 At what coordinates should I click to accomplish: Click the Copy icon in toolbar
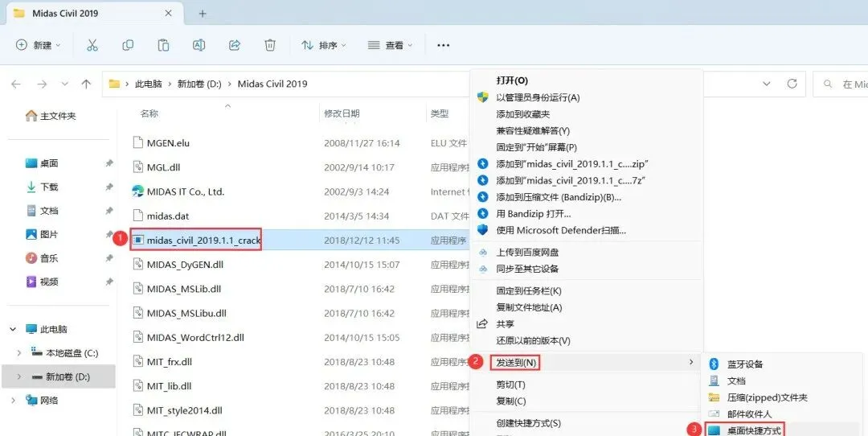[x=128, y=45]
